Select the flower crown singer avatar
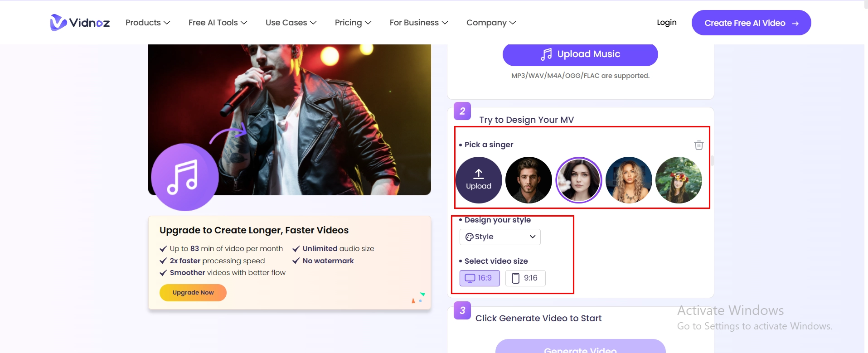 pyautogui.click(x=679, y=180)
